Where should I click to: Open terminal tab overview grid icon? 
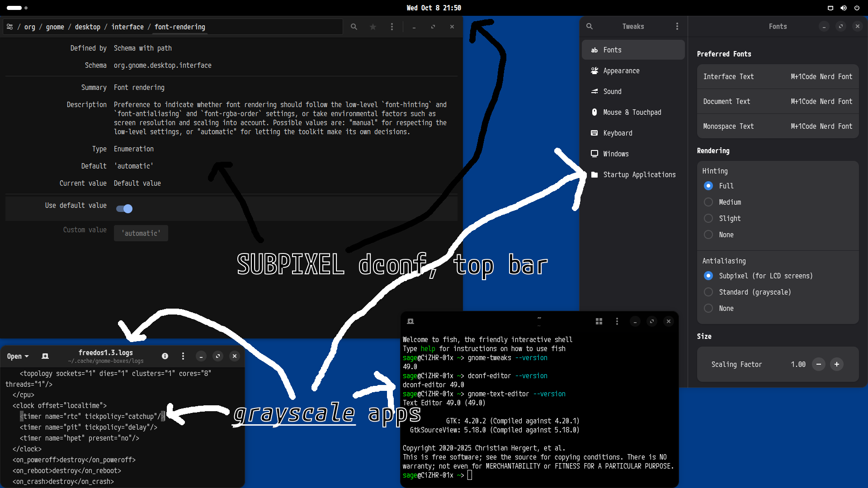tap(599, 321)
